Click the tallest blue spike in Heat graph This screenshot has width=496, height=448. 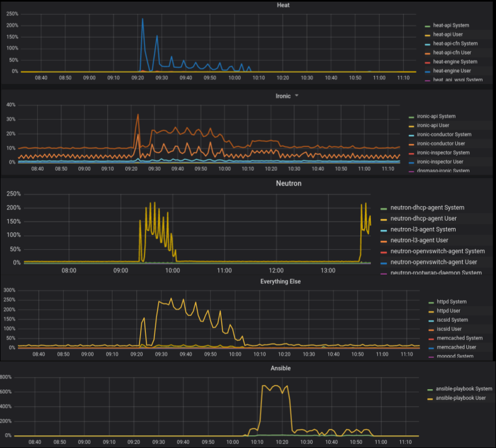(142, 20)
